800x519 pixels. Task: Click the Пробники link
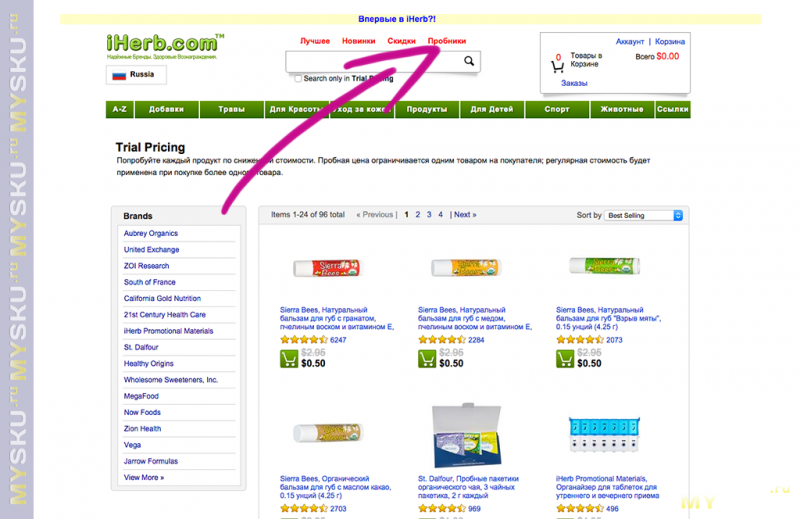coord(447,41)
